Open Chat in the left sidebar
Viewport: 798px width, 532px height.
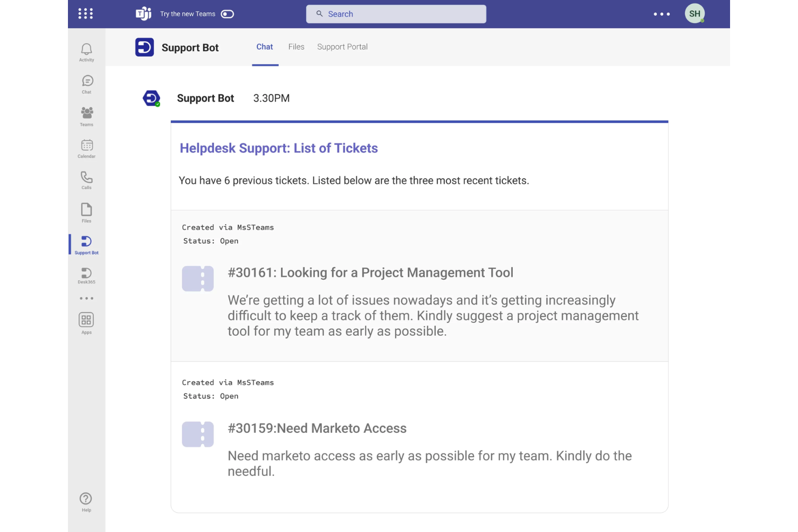tap(87, 84)
